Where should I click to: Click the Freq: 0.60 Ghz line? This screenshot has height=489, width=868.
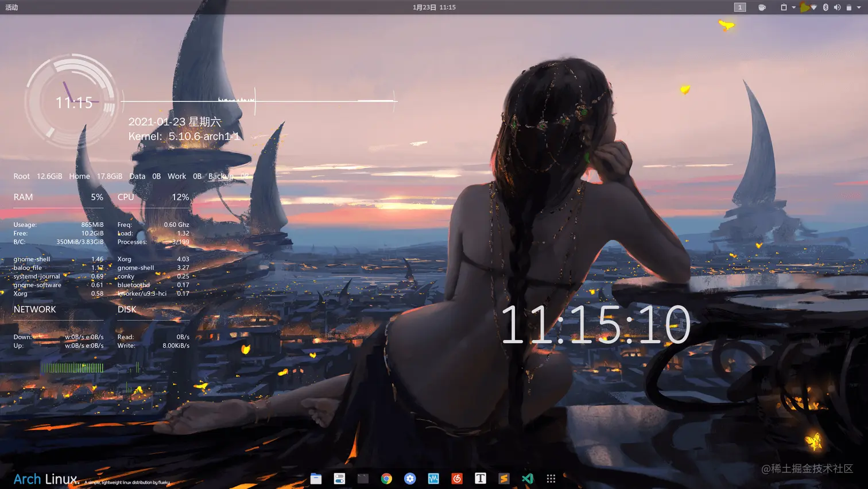(x=153, y=225)
